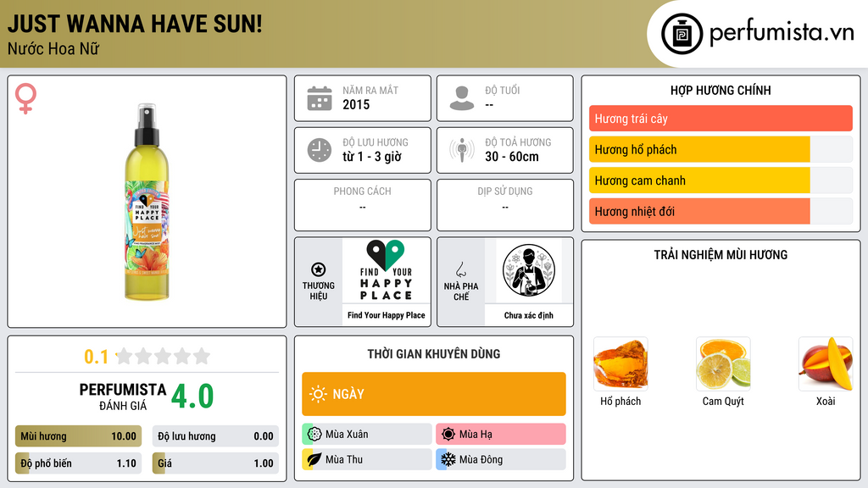This screenshot has width=868, height=488.
Task: Click the PERFUMISTA ĐÁNH GIÁ label
Action: 123,396
